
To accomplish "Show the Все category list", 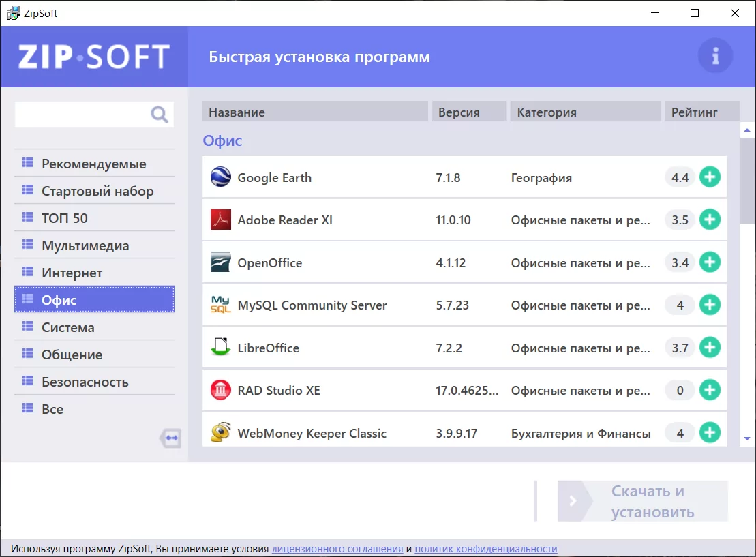I will pos(95,409).
